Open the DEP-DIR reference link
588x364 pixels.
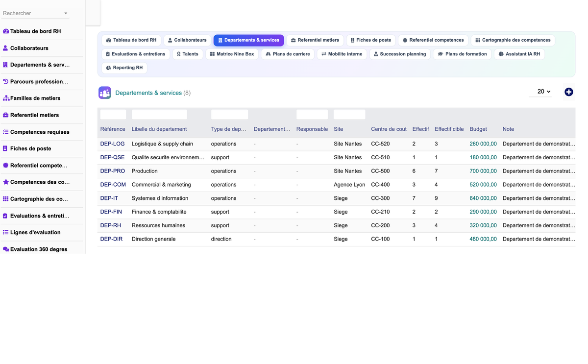click(111, 239)
